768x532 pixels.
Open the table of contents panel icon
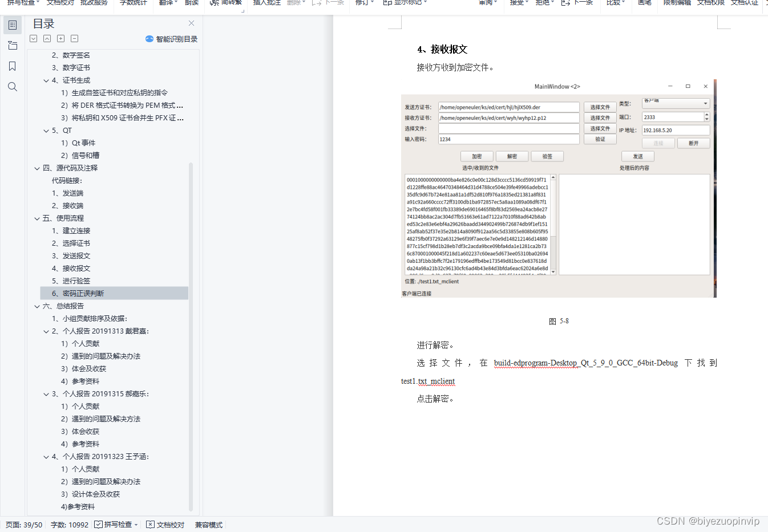click(x=12, y=25)
